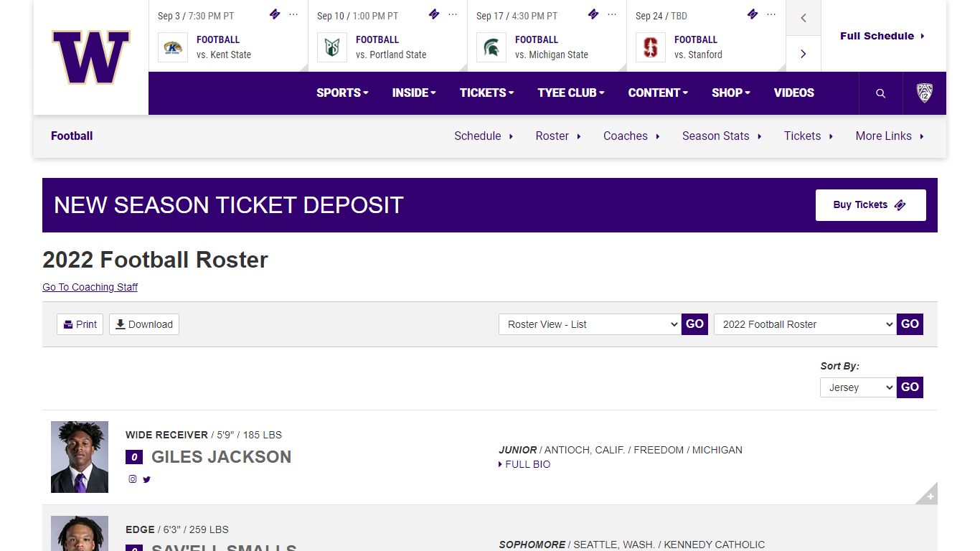
Task: Click the Michigan State Spartans logo
Action: pos(491,47)
